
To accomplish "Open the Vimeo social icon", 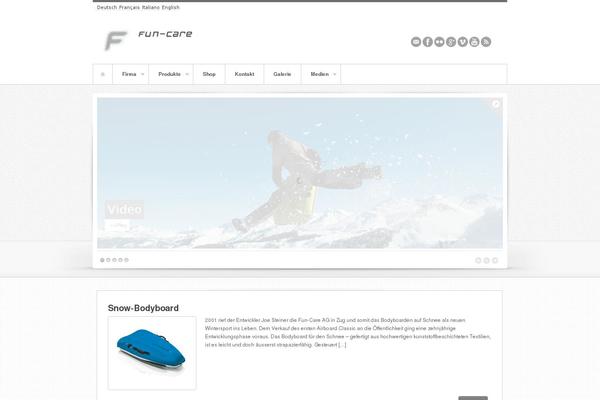I will tap(463, 42).
